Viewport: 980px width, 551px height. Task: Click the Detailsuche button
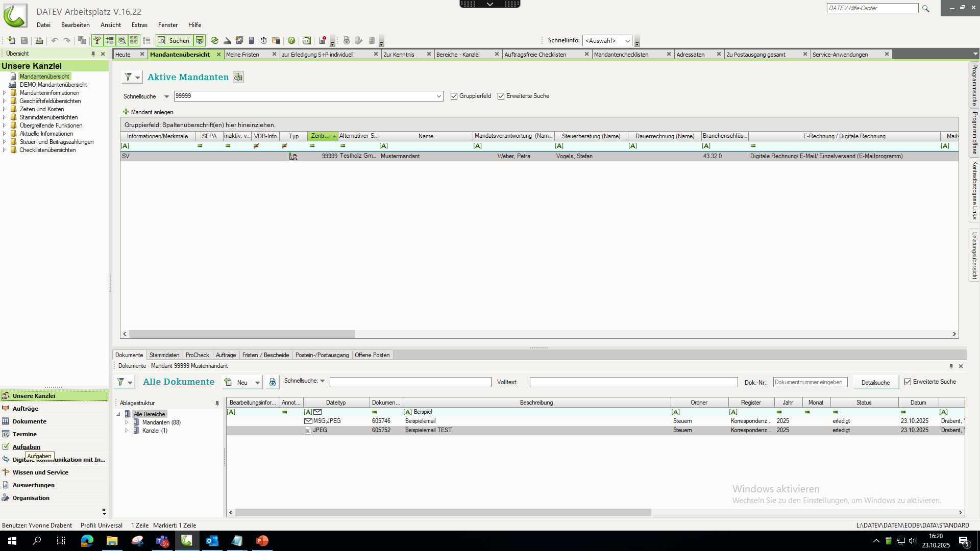coord(875,383)
